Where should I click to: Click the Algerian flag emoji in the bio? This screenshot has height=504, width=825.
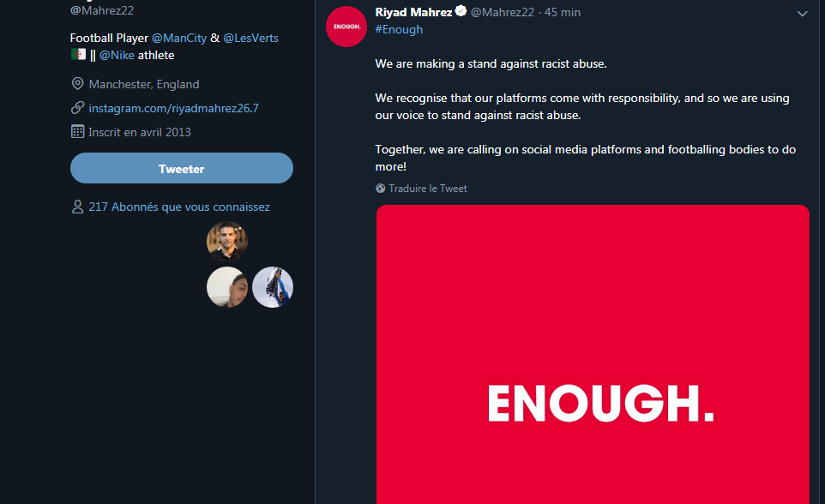[78, 55]
